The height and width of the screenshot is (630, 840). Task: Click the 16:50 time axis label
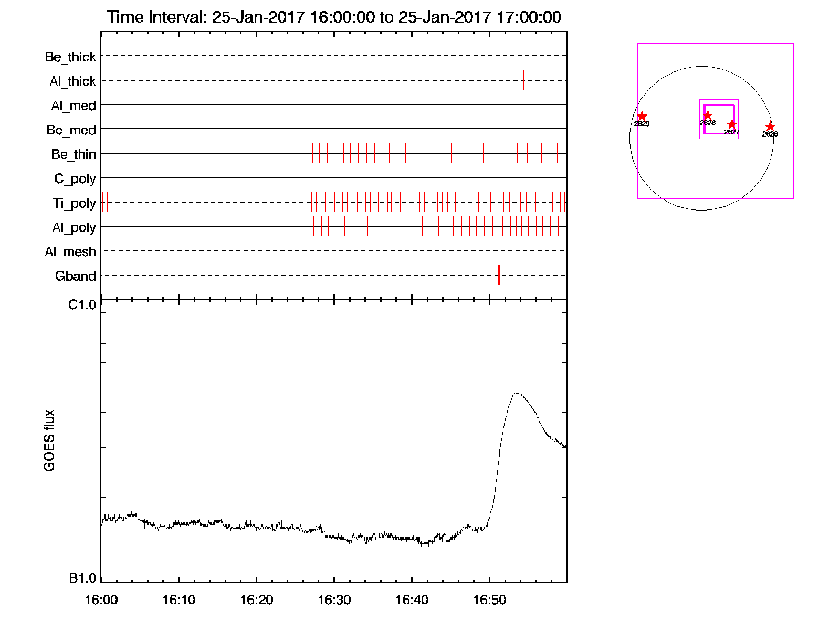[x=489, y=600]
